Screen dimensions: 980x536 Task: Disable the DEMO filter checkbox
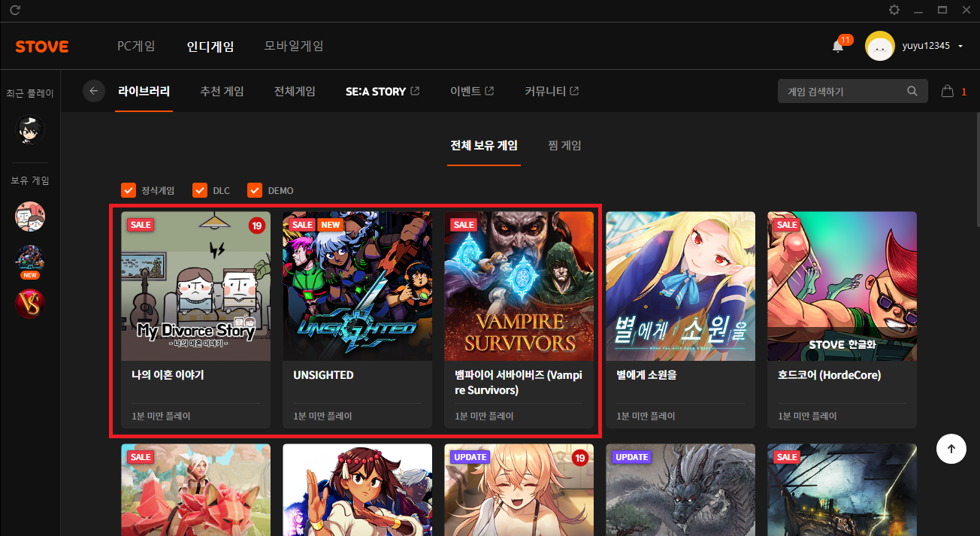(255, 190)
